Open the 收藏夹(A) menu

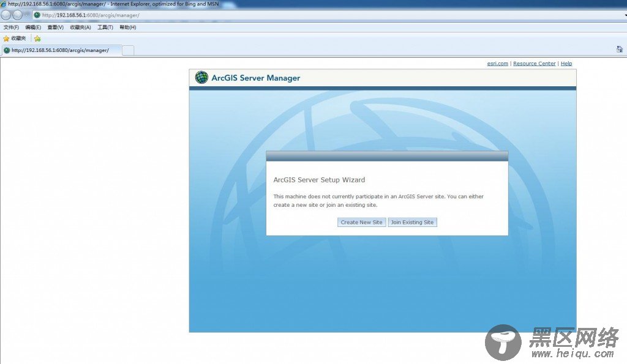[x=80, y=27]
